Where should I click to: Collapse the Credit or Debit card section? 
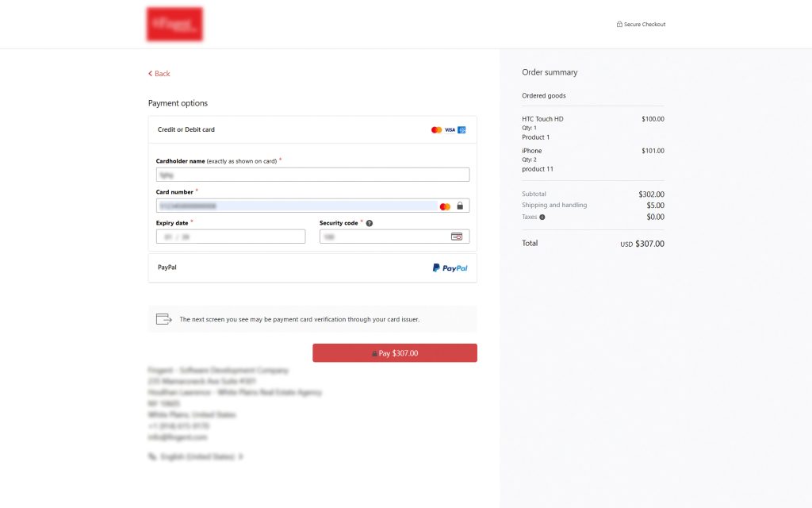coord(312,129)
